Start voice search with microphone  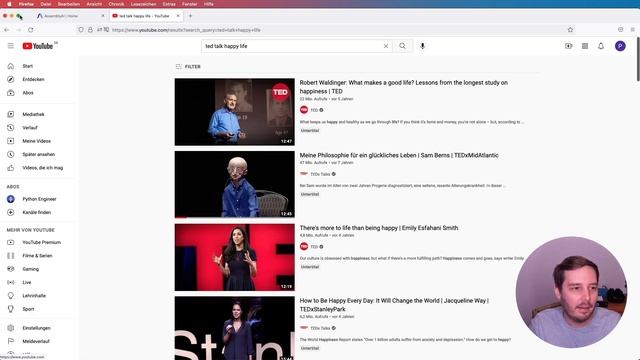pos(422,46)
